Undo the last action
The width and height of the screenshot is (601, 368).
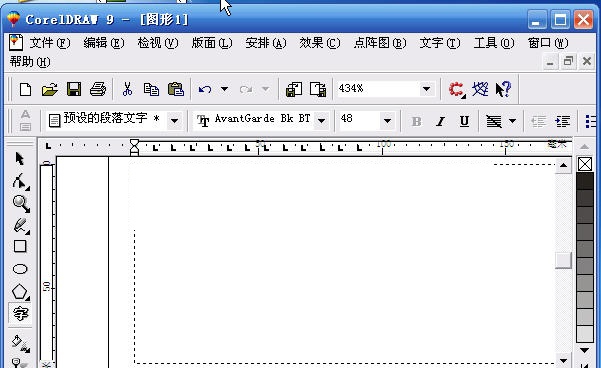pyautogui.click(x=205, y=90)
